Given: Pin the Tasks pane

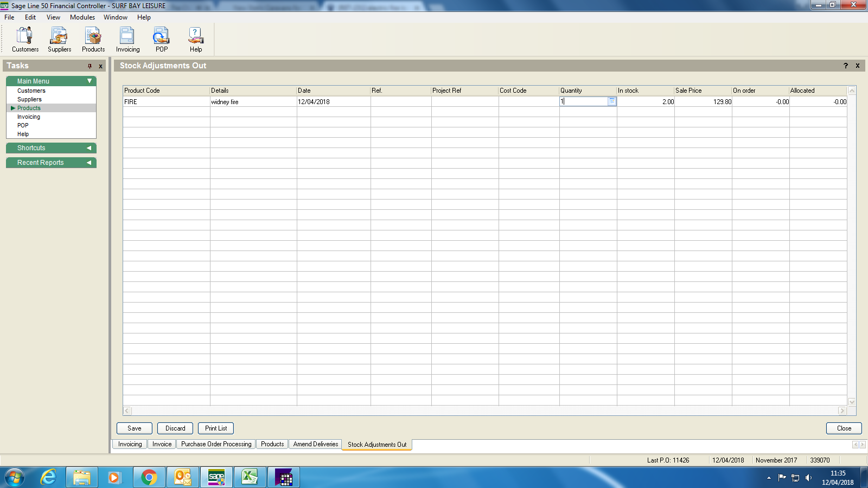Looking at the screenshot, I should click(x=90, y=66).
